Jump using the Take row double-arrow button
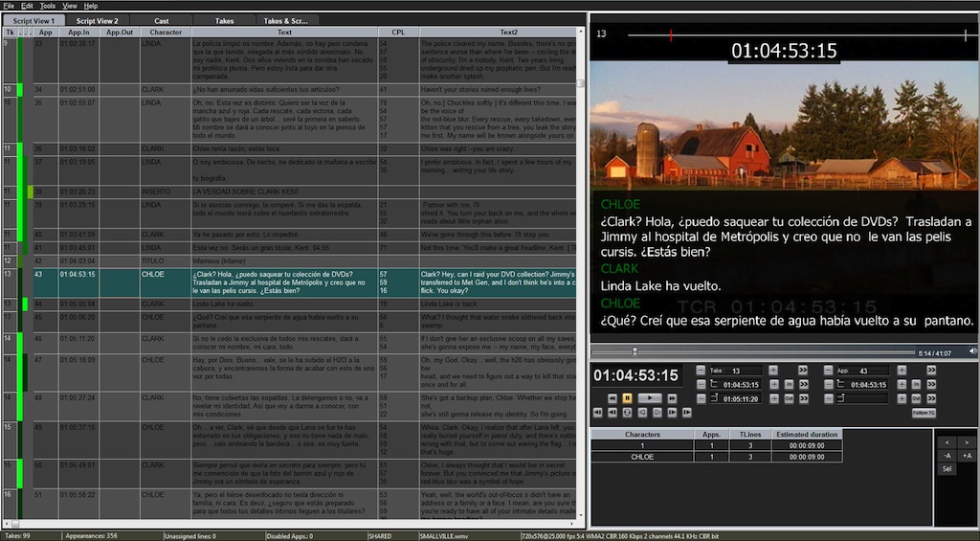Viewport: 980px width, 541px height. point(803,371)
